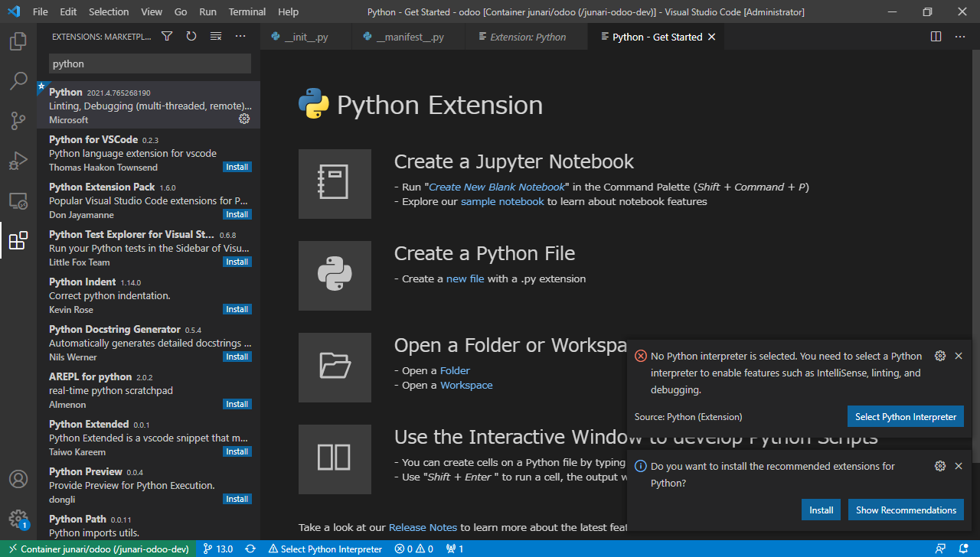Open the Python extension manage gear
This screenshot has height=557, width=980.
coord(244,119)
